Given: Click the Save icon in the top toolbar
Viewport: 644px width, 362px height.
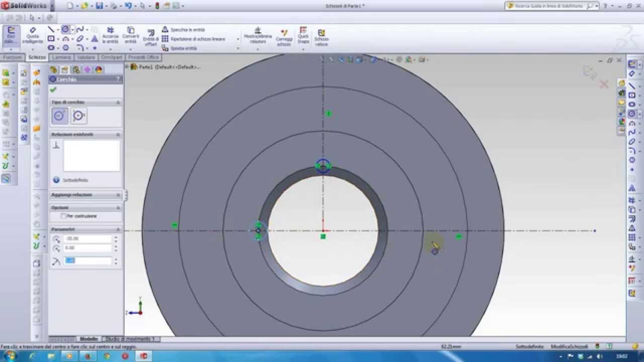Looking at the screenshot, I should (99, 6).
